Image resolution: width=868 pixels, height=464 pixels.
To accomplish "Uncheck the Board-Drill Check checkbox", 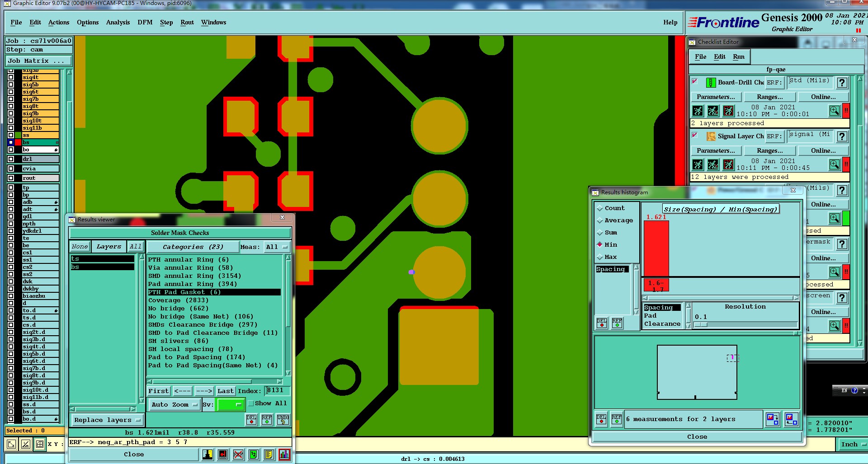I will (x=695, y=81).
